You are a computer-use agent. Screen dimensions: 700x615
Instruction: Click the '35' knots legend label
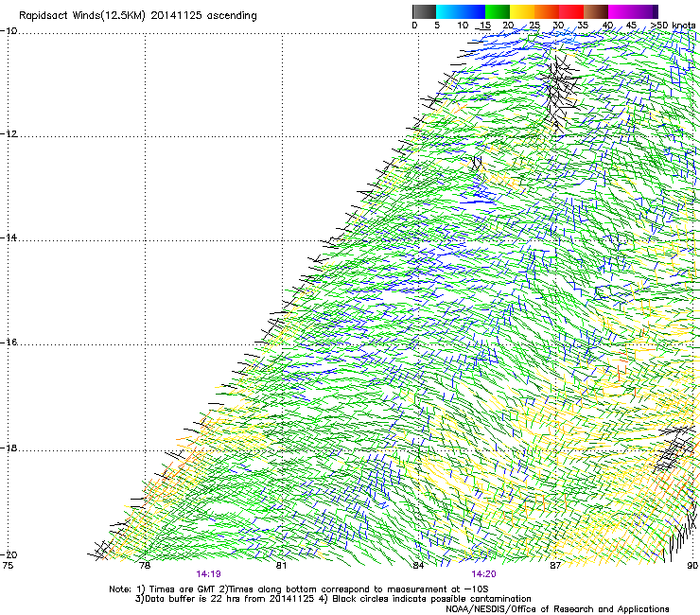coord(583,26)
